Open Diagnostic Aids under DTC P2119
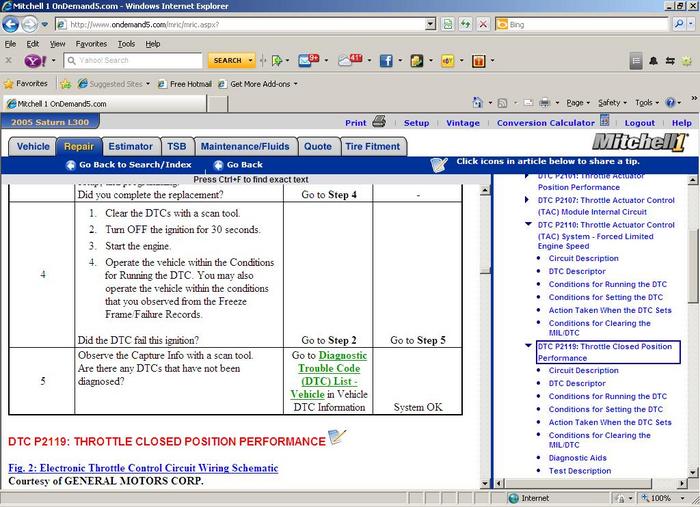Screen dimensions: 700x507 coord(578,458)
